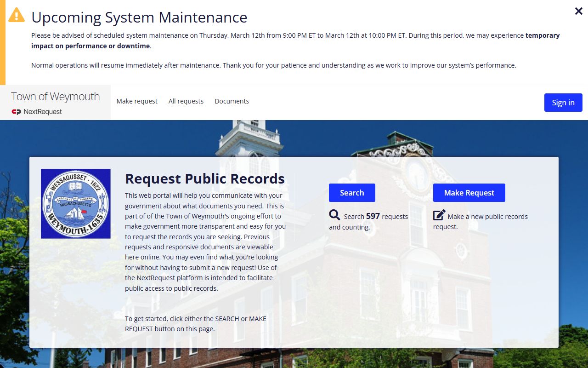
Task: Click the NextRequest logo under the title
Action: pyautogui.click(x=37, y=112)
